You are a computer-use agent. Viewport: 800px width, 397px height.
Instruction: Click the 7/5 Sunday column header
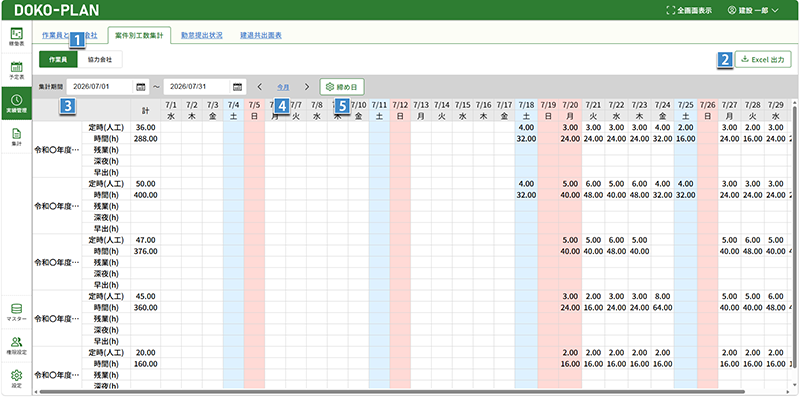click(x=254, y=104)
